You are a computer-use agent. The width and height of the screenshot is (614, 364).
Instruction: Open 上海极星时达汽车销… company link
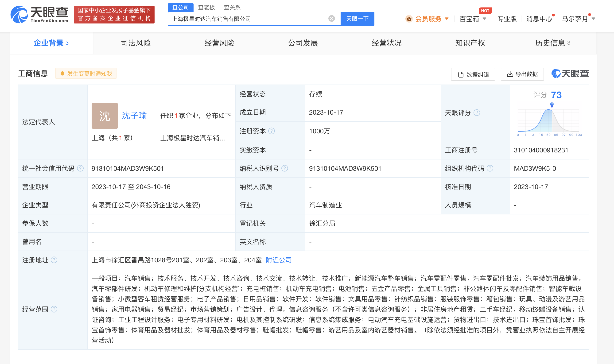click(193, 138)
